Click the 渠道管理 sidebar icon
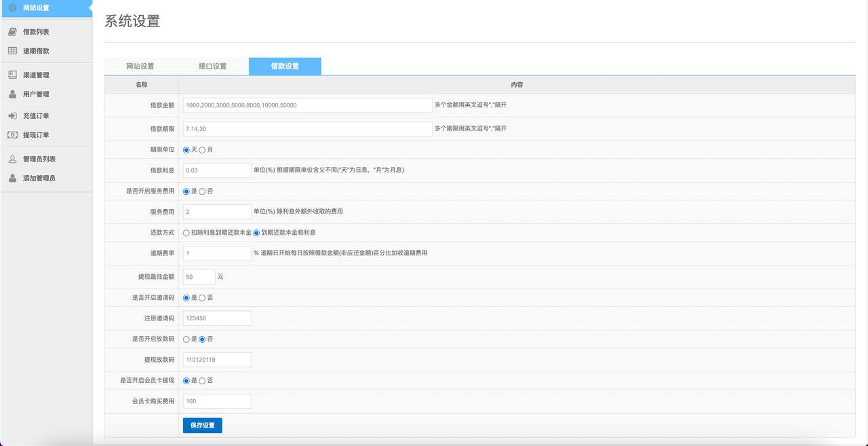 tap(12, 75)
